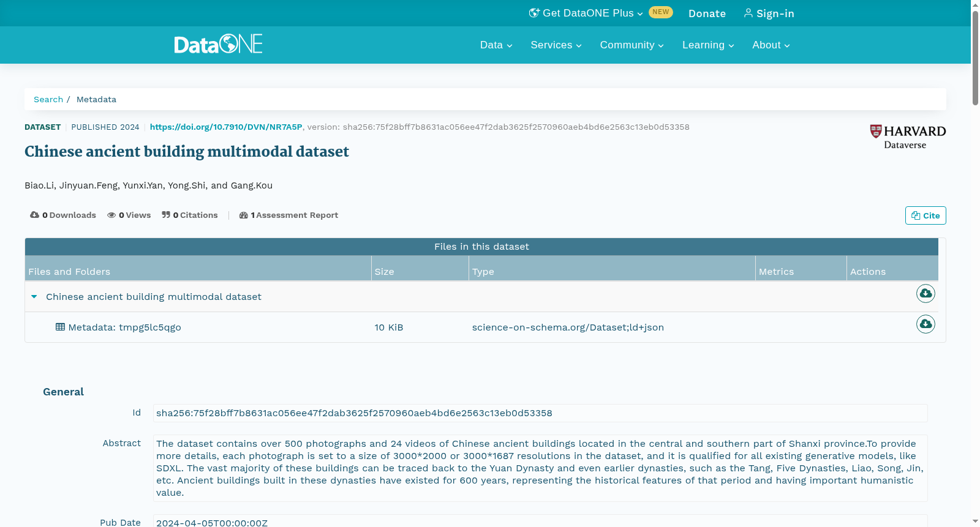Click the metadata table icon beside tmpg5lc5qgo
980x527 pixels.
click(x=60, y=327)
